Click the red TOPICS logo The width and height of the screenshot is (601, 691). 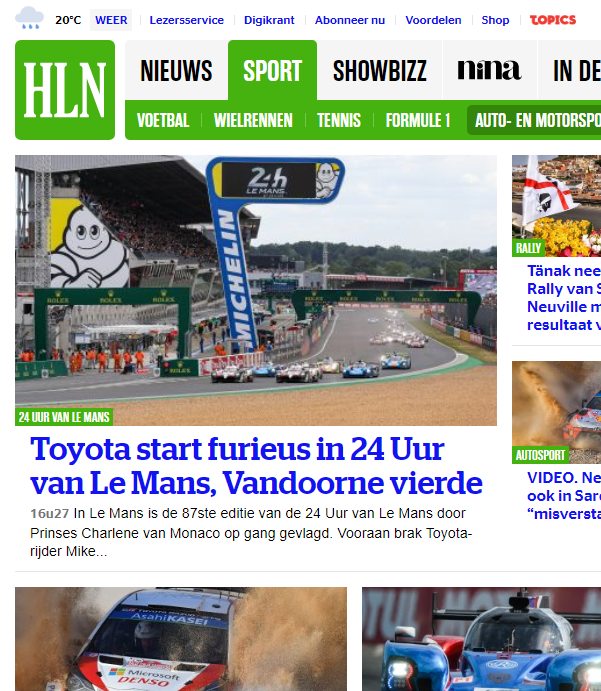553,20
